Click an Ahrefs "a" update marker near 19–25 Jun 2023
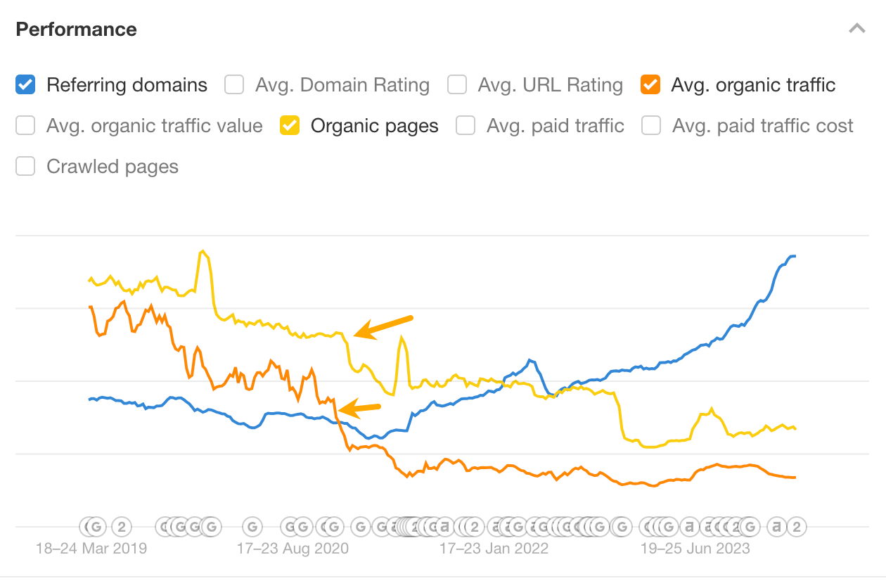Image resolution: width=886 pixels, height=588 pixels. click(x=689, y=526)
